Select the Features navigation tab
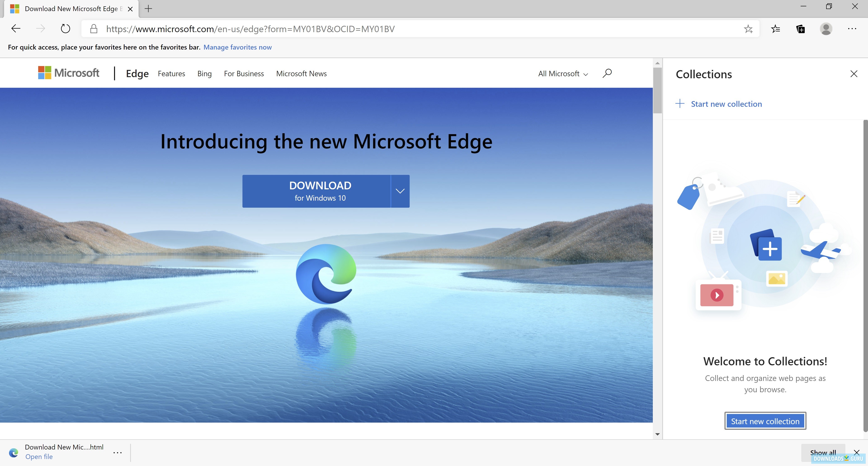This screenshot has width=868, height=466. [x=171, y=74]
